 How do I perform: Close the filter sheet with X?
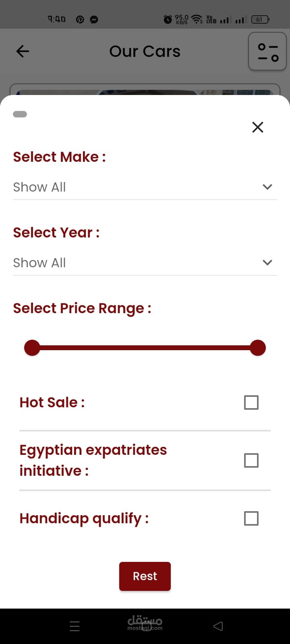click(x=258, y=127)
